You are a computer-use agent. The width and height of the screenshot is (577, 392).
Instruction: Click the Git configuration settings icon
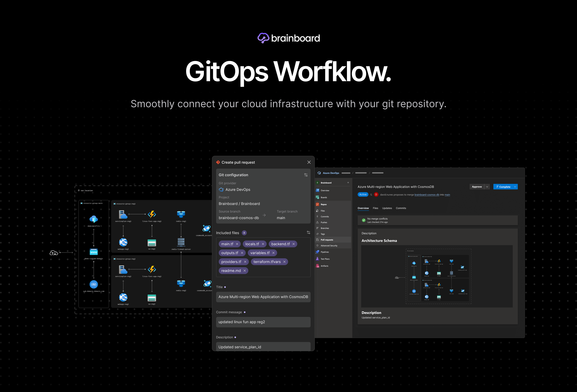[x=306, y=175]
